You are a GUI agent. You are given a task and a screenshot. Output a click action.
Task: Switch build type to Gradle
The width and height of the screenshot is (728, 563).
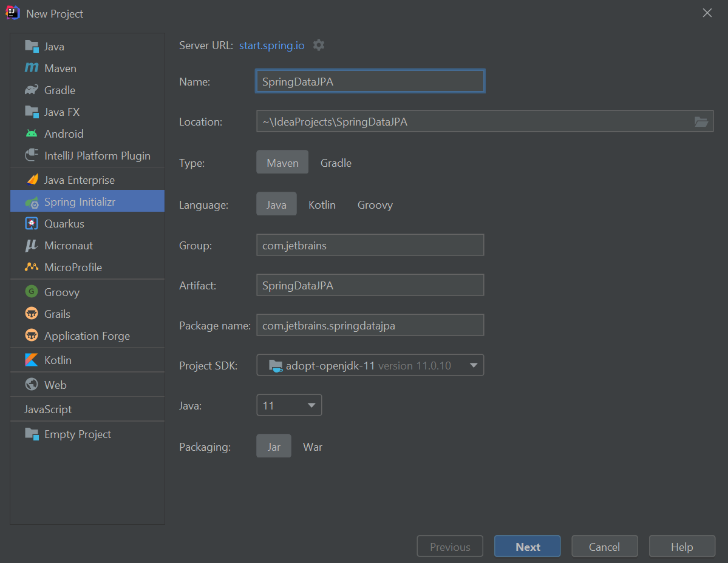point(336,162)
